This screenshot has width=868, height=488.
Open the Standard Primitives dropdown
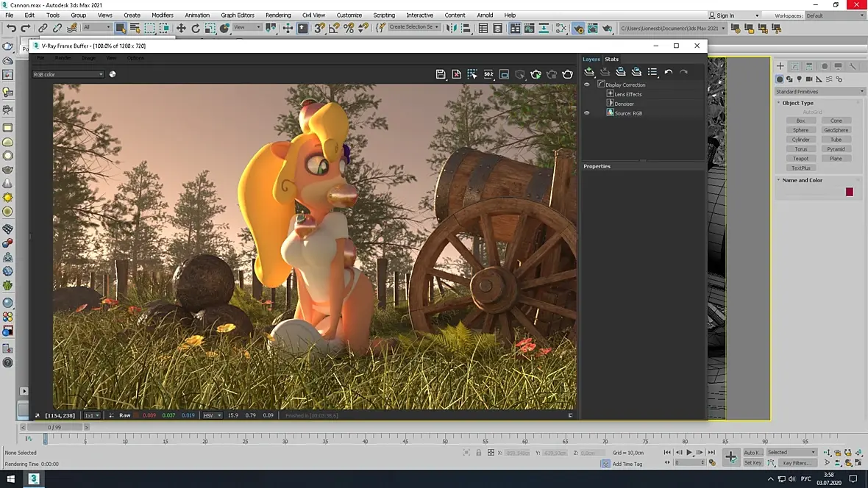[819, 92]
